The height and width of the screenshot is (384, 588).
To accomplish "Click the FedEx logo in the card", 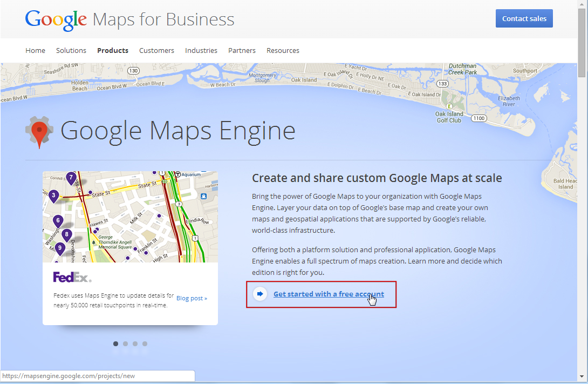I will [x=72, y=277].
